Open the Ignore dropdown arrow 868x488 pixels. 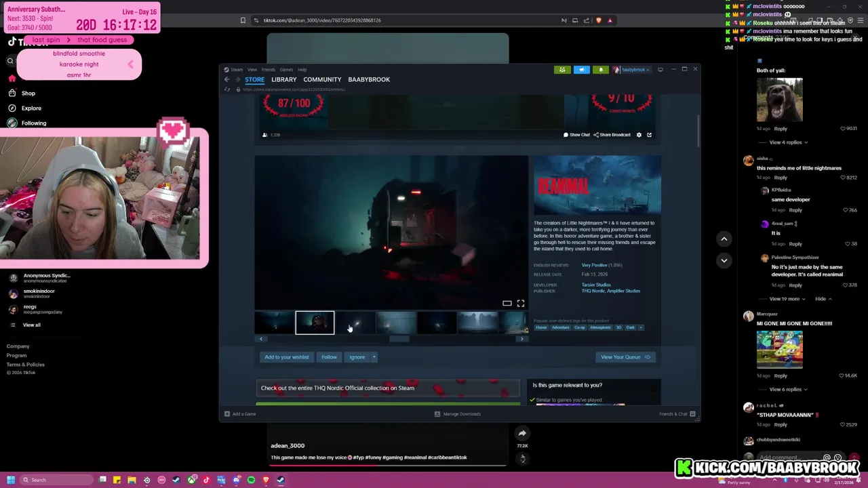(x=374, y=357)
